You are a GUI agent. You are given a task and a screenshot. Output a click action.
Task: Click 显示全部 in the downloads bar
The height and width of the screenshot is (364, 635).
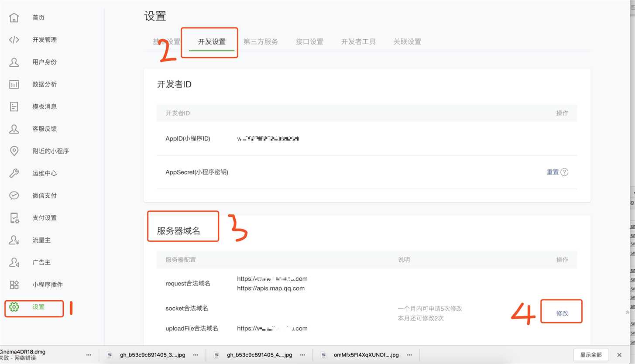point(591,355)
